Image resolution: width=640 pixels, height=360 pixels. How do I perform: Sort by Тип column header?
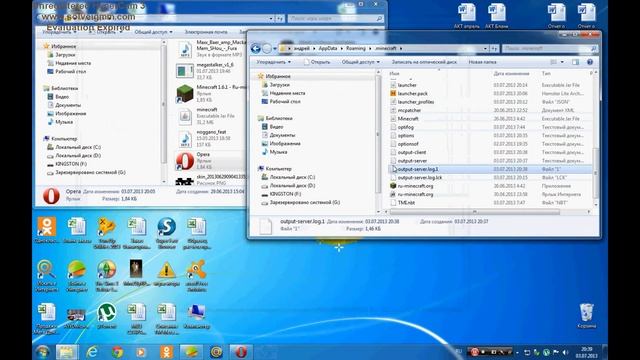[546, 74]
